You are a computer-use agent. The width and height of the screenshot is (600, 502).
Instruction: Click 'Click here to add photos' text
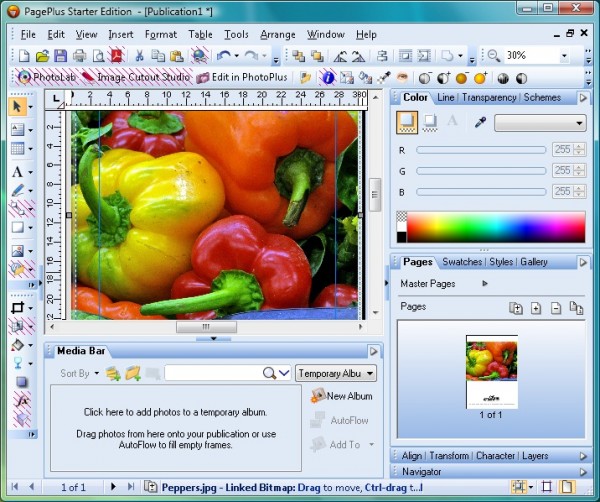click(175, 412)
